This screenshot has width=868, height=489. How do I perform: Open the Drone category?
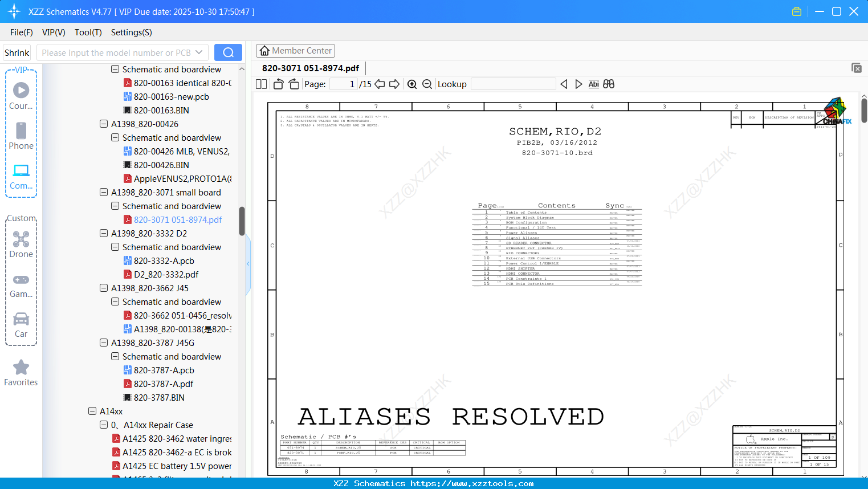pyautogui.click(x=21, y=244)
